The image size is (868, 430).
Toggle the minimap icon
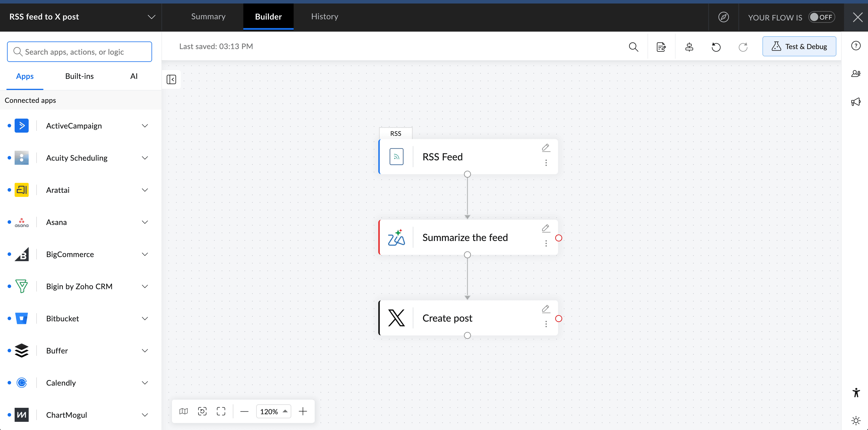coord(184,411)
